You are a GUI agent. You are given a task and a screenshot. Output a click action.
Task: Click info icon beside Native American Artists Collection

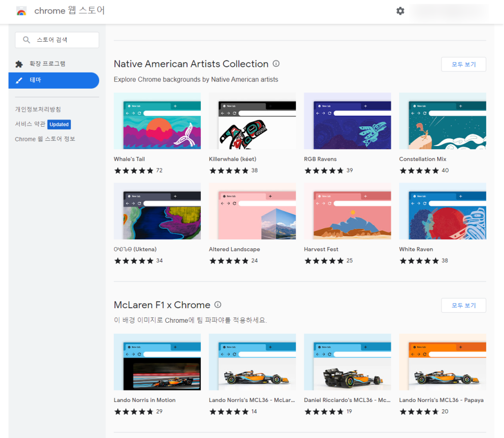276,64
